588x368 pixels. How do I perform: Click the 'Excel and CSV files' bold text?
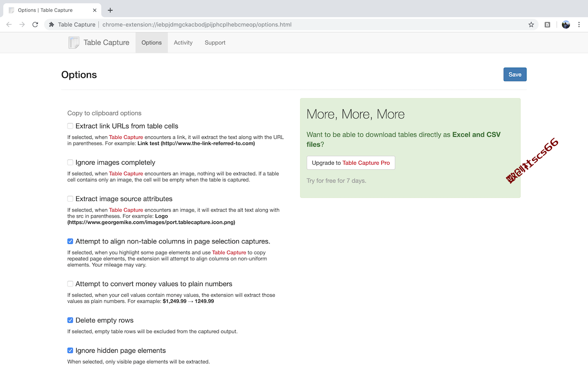point(404,139)
